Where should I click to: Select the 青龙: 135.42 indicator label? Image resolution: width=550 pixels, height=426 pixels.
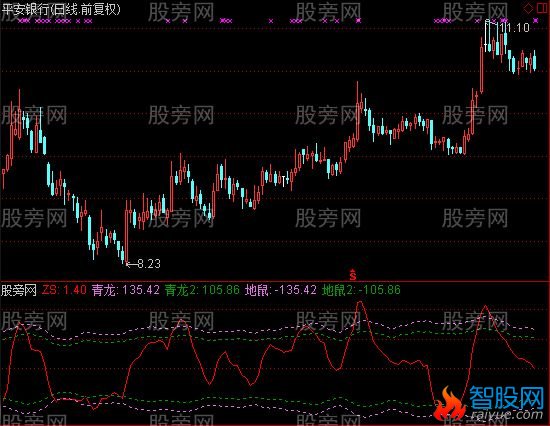pyautogui.click(x=126, y=290)
